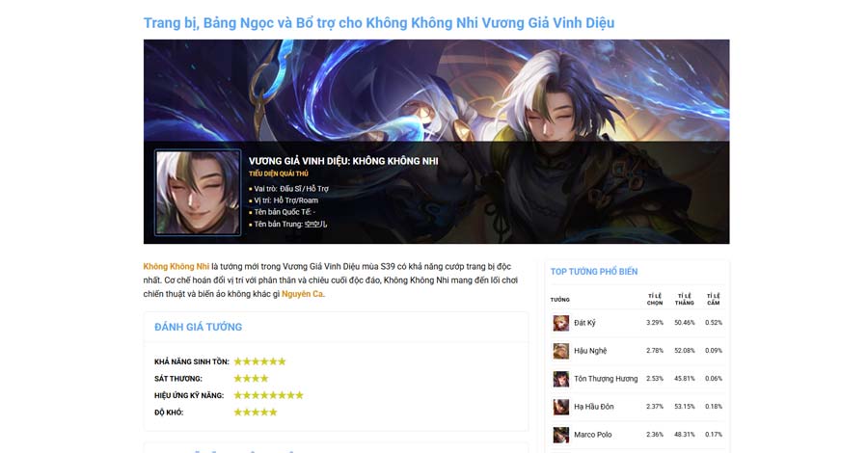
Task: Click Hậu Nghệ hero avatar icon
Action: [x=560, y=351]
